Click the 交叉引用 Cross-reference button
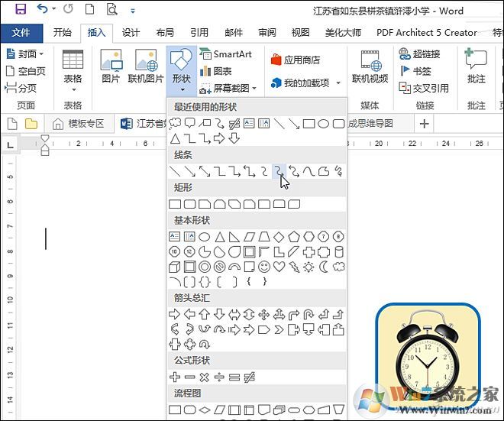Viewport: 504px width, 421px height. pos(424,88)
